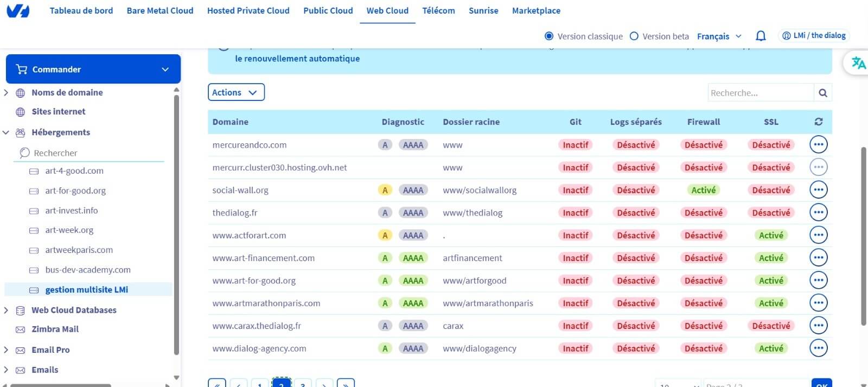
Task: Click Activé SSL badge for www.actforart.com
Action: (x=771, y=235)
